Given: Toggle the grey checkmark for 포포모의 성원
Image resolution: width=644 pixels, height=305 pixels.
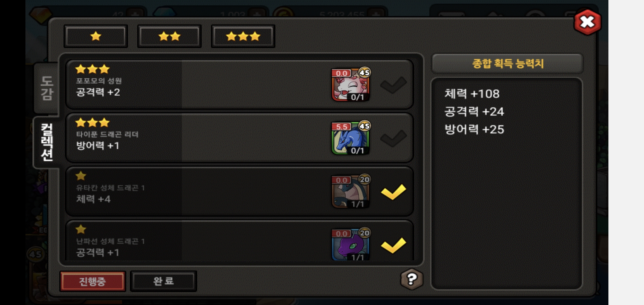Looking at the screenshot, I should coord(393,85).
